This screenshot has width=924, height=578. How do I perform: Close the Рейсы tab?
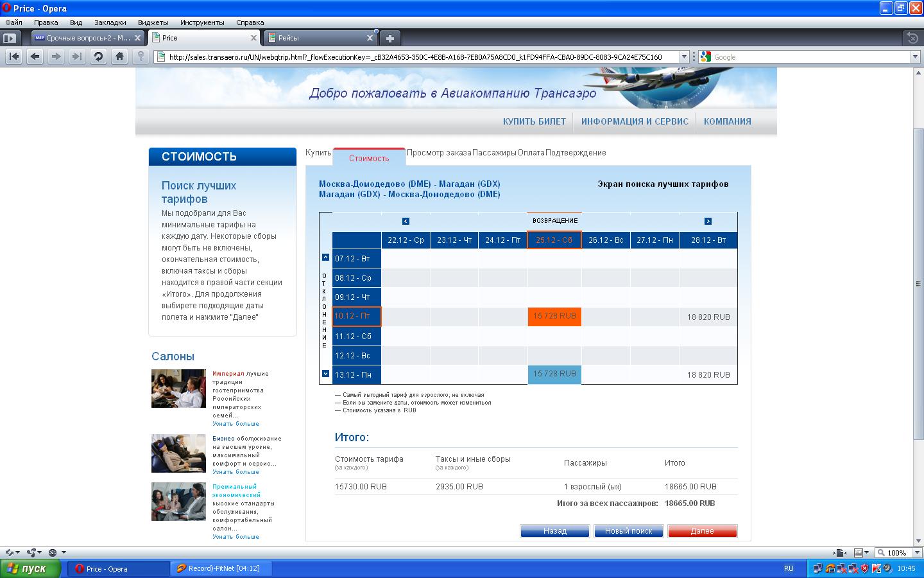[x=370, y=38]
